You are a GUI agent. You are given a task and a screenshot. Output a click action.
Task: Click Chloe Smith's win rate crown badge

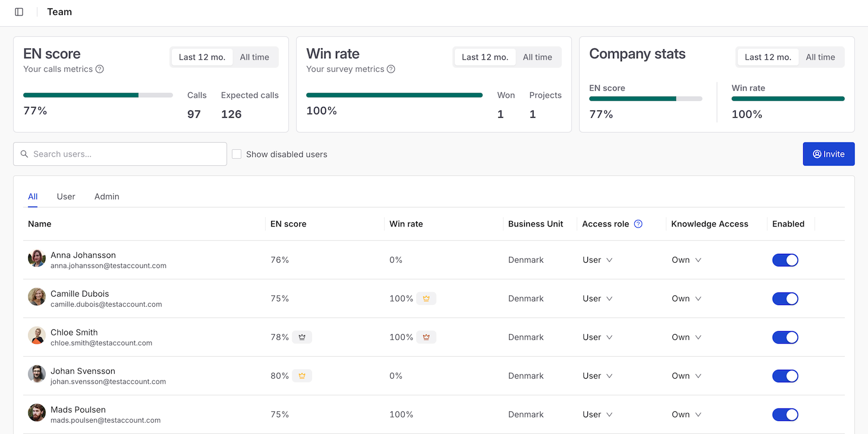click(426, 337)
